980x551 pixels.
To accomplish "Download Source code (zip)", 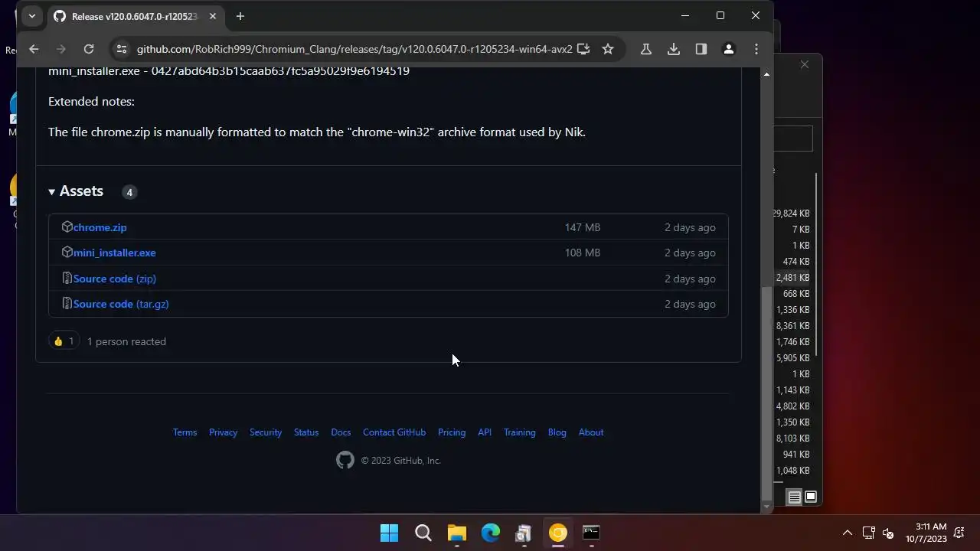I will point(115,279).
